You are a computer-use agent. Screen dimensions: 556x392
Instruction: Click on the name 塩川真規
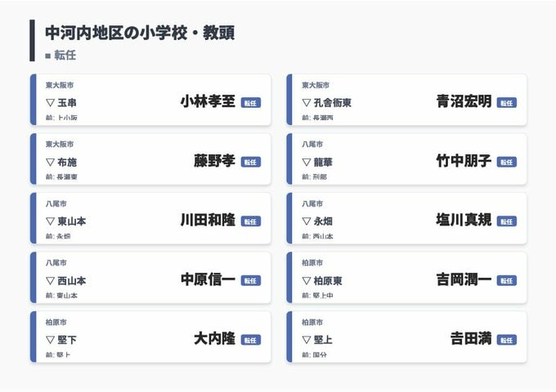[x=464, y=220]
